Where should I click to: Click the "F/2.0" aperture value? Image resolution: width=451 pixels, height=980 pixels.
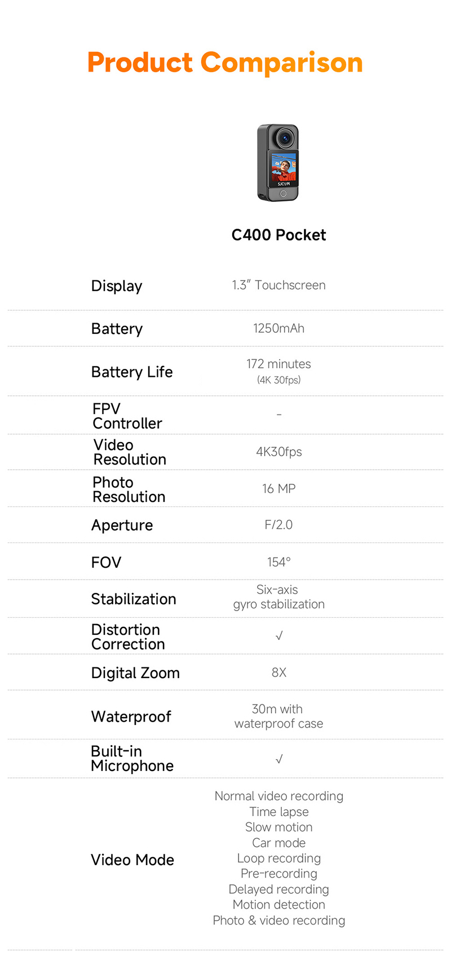click(x=278, y=525)
